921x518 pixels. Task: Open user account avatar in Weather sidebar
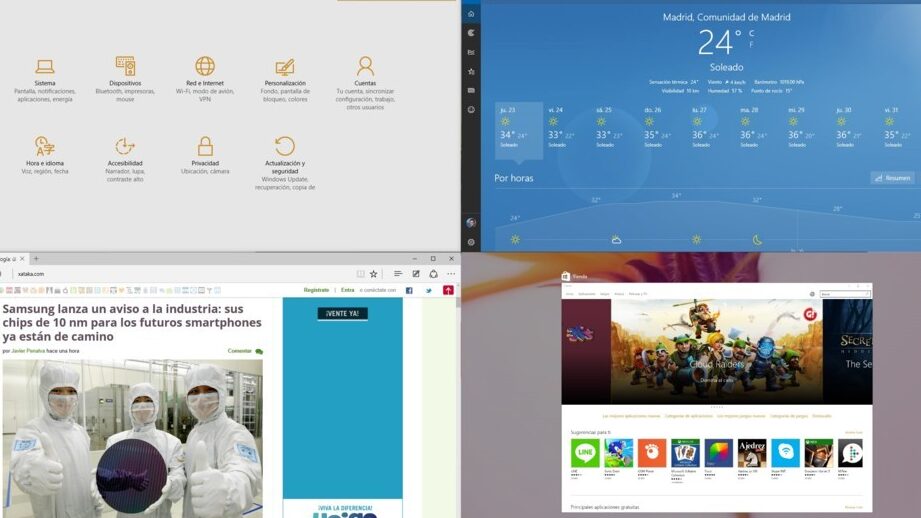[x=471, y=223]
